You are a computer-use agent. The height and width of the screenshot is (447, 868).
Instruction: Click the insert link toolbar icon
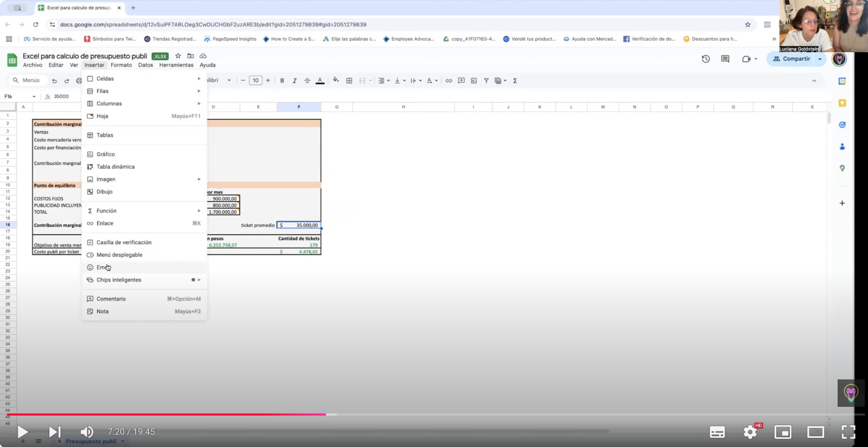449,81
